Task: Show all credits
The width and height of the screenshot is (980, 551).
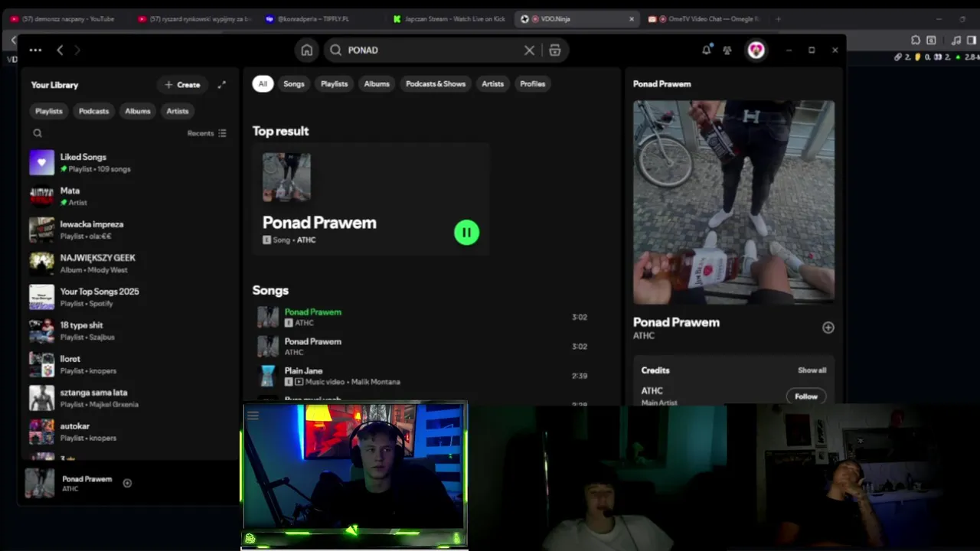Action: pos(812,370)
